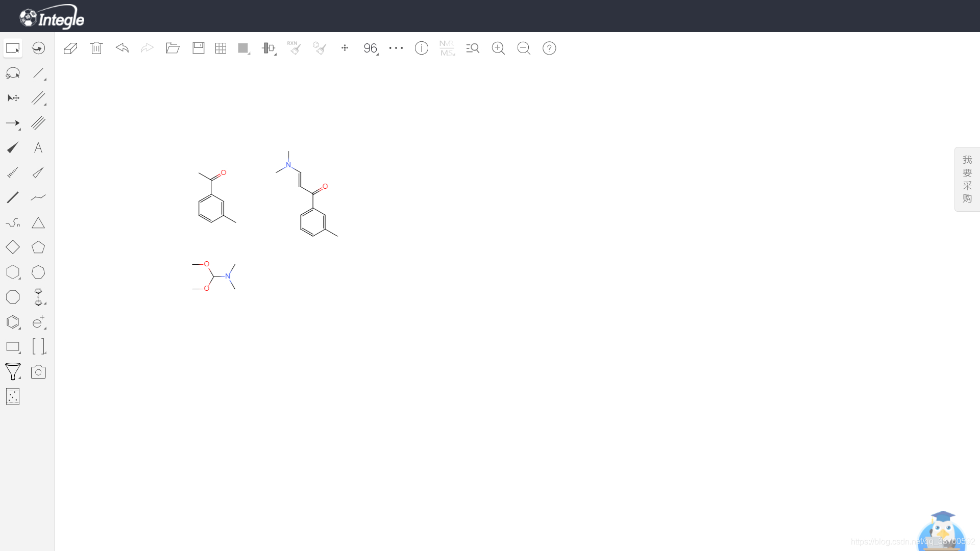
Task: Select the cyclopentane ring tool
Action: point(38,247)
